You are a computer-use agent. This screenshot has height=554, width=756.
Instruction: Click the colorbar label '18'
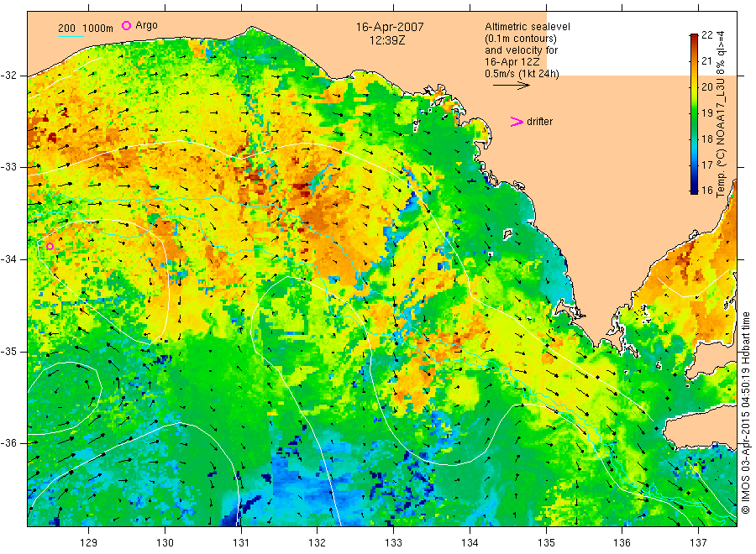[706, 138]
